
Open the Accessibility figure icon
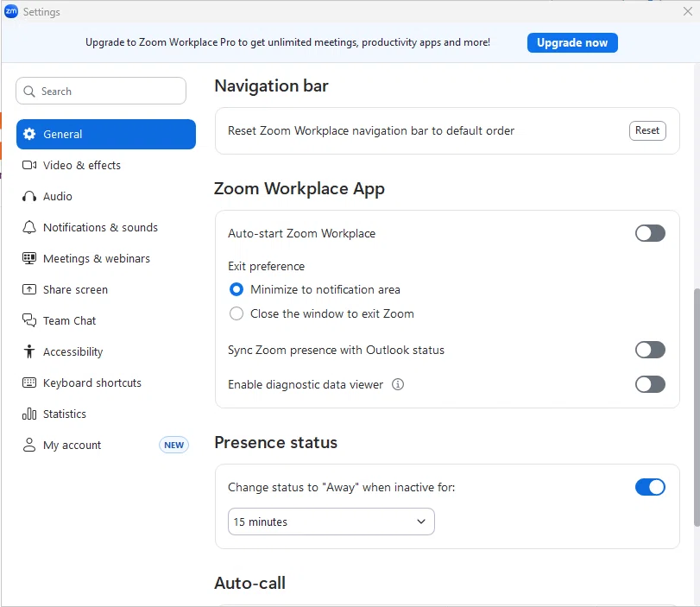point(29,351)
